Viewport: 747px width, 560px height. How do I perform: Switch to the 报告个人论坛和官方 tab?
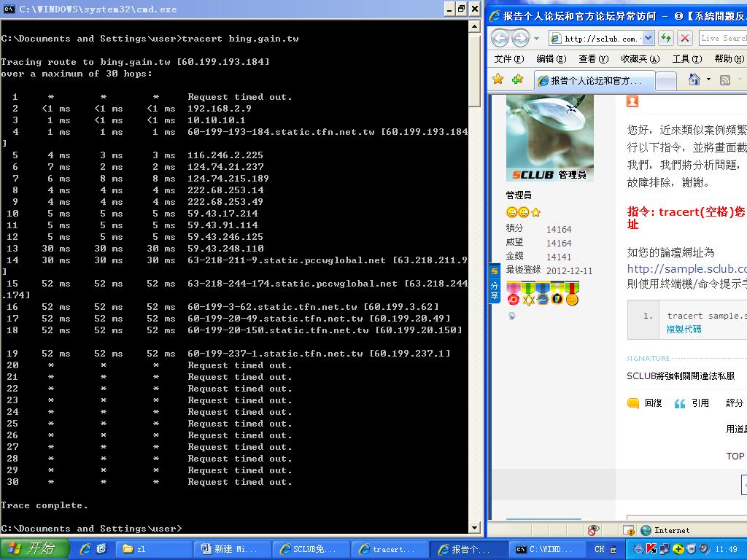pyautogui.click(x=595, y=80)
